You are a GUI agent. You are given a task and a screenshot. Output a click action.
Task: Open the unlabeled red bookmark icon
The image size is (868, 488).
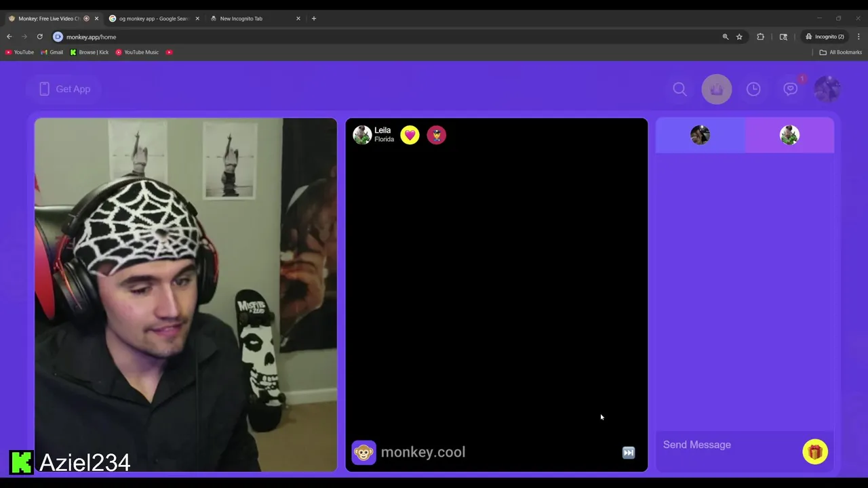(169, 52)
